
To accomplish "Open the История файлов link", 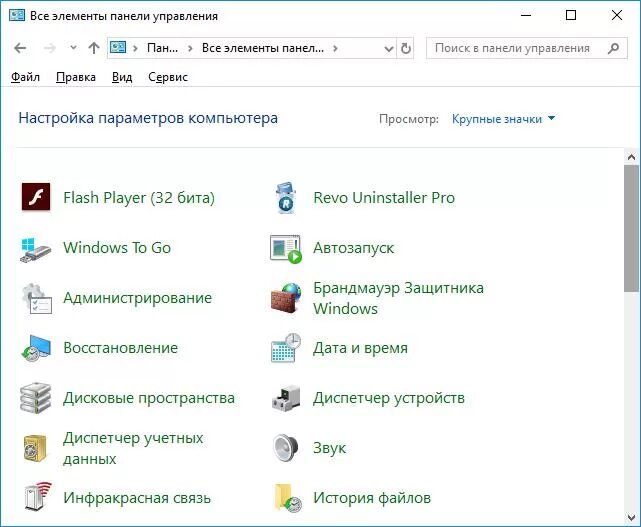I will tap(372, 498).
